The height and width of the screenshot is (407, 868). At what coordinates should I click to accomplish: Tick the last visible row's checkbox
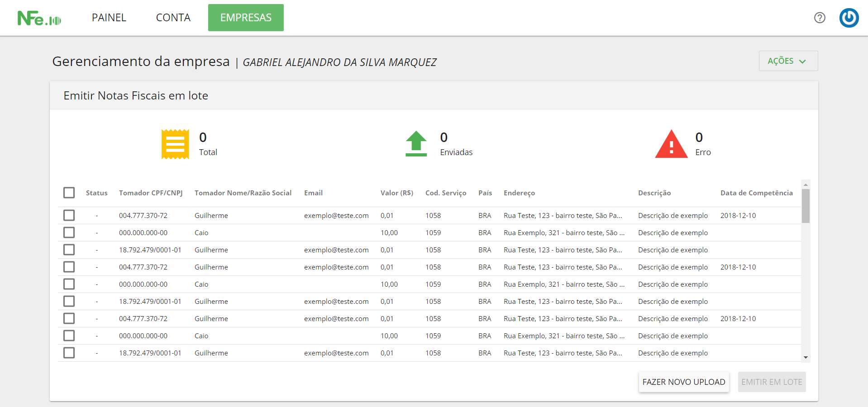coord(69,353)
